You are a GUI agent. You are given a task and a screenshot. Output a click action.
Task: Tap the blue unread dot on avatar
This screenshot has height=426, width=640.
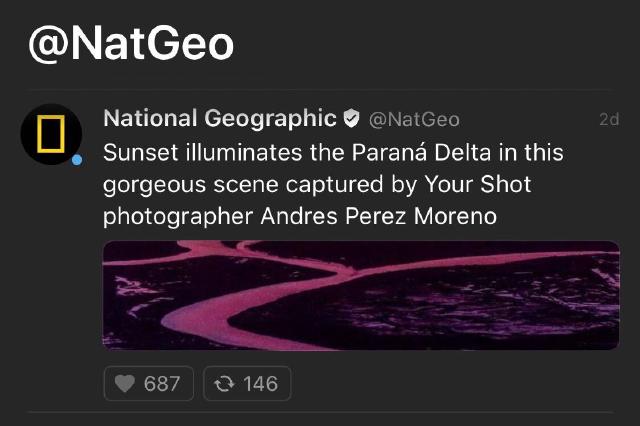coord(77,160)
